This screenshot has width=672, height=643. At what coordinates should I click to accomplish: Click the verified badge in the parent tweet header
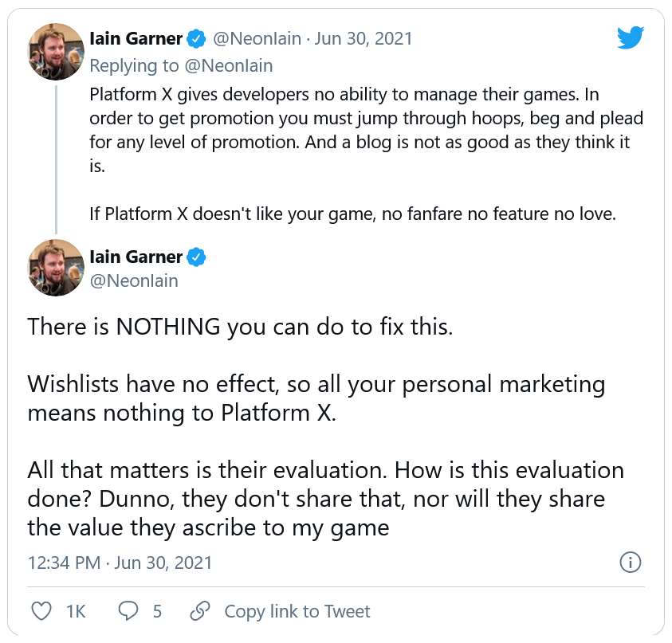tap(198, 38)
